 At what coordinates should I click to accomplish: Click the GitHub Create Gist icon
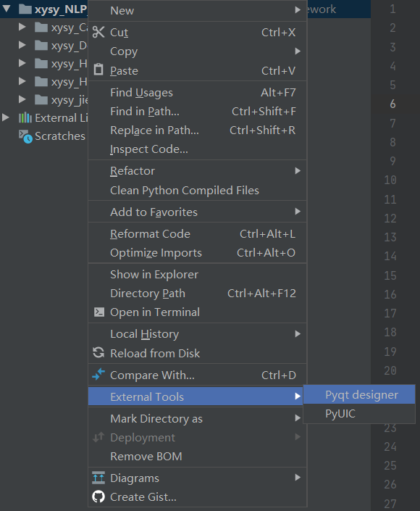click(98, 497)
